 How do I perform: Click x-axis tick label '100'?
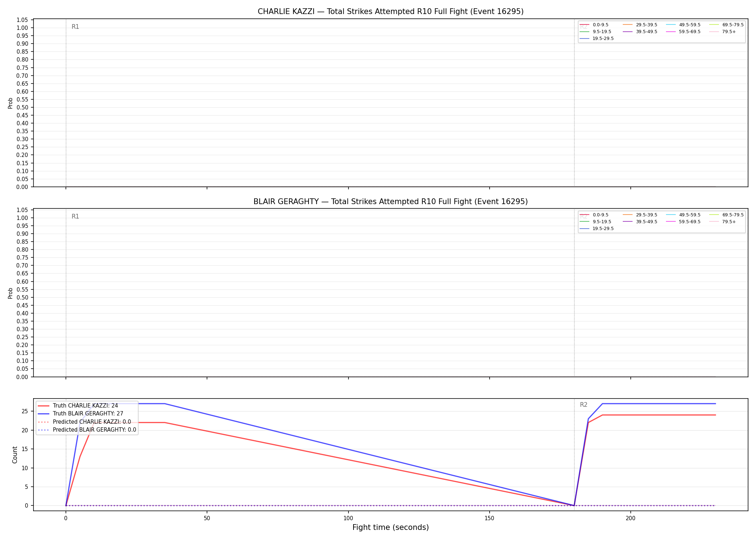point(348,518)
